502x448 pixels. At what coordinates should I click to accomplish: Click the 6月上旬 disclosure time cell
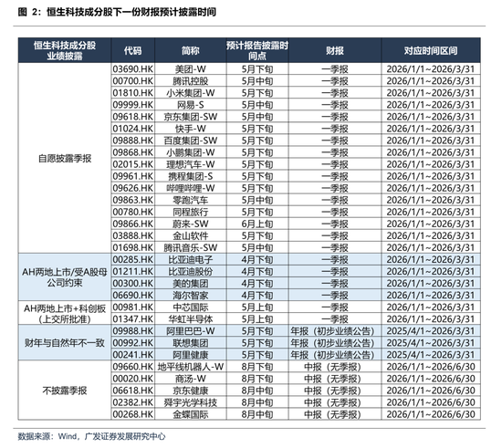click(257, 224)
